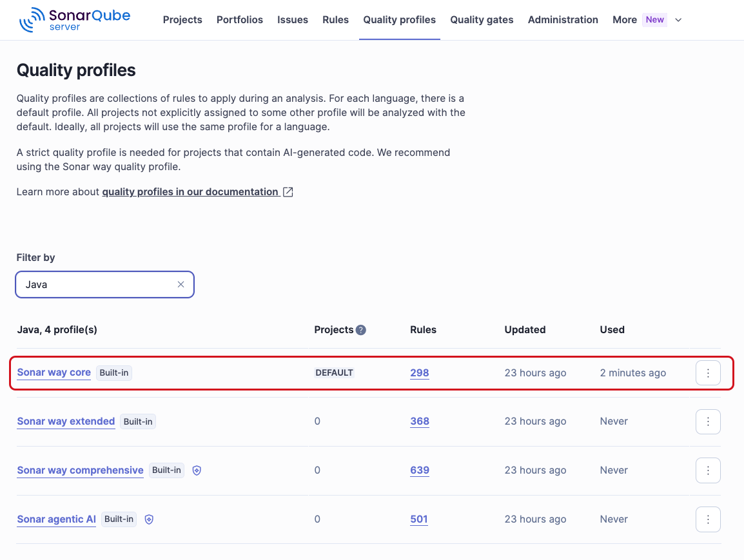View the 368 rules of Sonar way extended
The width and height of the screenshot is (744, 560).
point(420,421)
